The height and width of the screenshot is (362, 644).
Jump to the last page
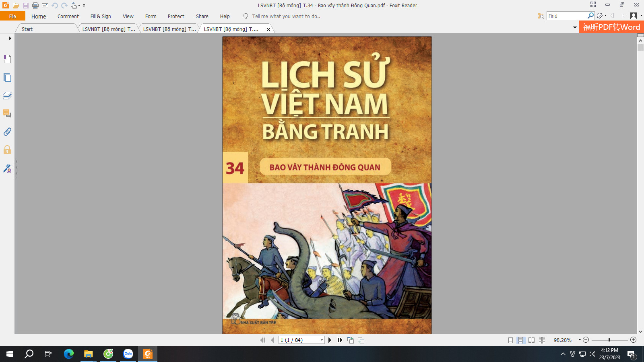(340, 340)
